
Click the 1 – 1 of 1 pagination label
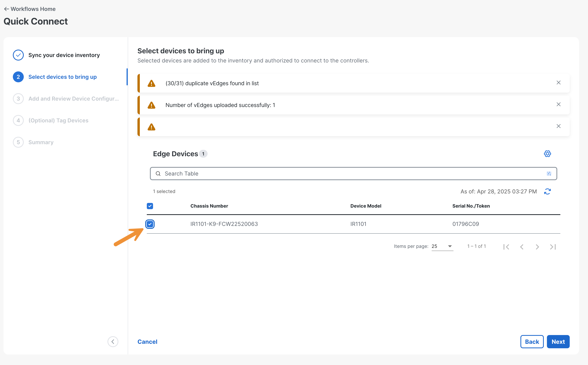(476, 246)
